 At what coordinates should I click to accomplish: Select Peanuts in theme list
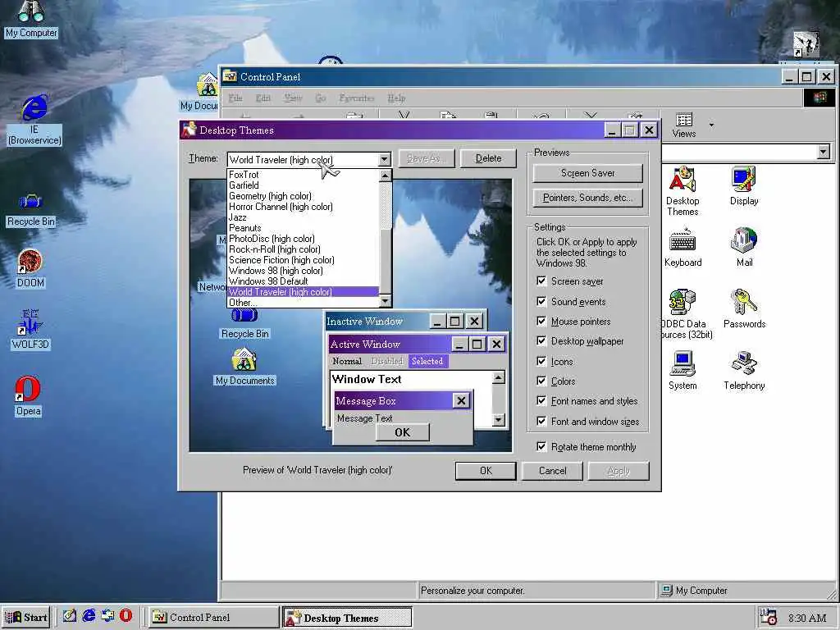pos(304,228)
